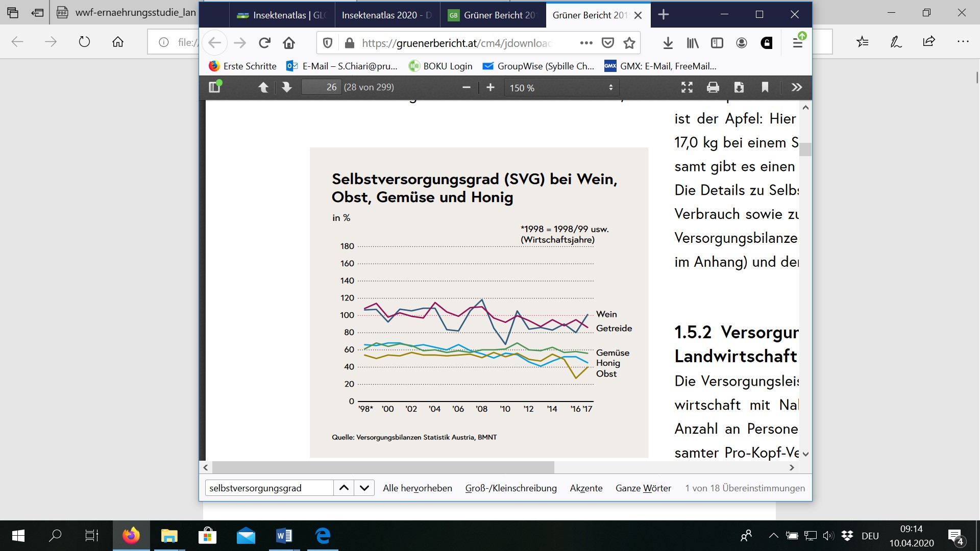The height and width of the screenshot is (551, 980).
Task: Go to previous PDF page arrow
Action: tap(263, 87)
